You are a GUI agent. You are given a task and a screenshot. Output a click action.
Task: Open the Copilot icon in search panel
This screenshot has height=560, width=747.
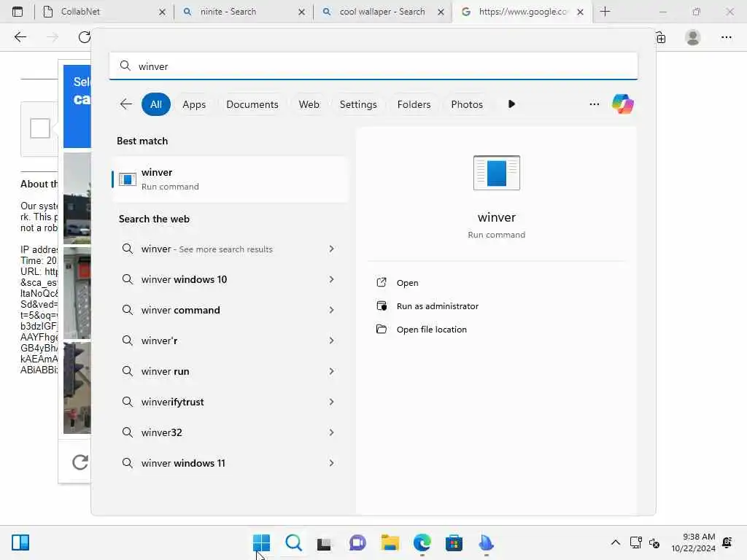tap(622, 104)
